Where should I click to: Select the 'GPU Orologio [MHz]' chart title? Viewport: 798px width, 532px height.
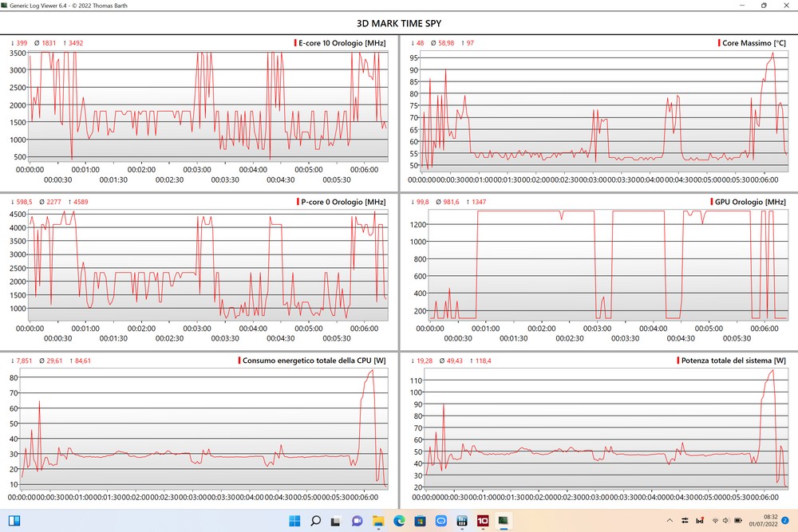coord(750,202)
